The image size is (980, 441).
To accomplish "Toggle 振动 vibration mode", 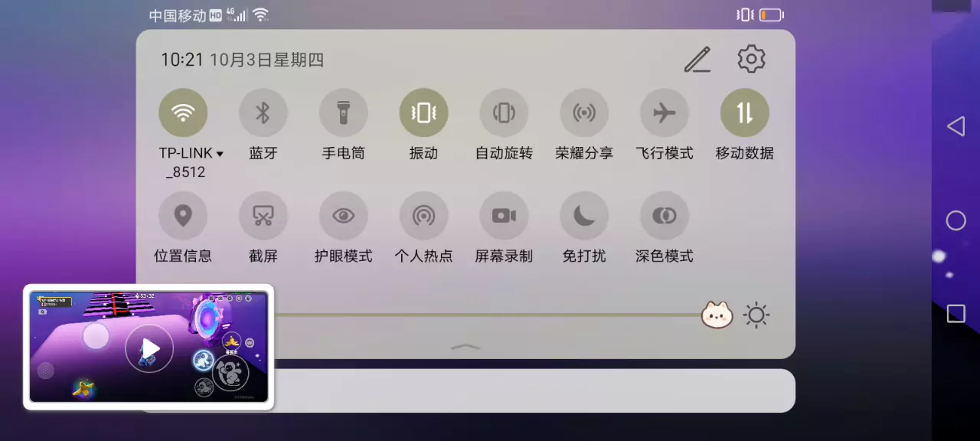I will pyautogui.click(x=423, y=113).
